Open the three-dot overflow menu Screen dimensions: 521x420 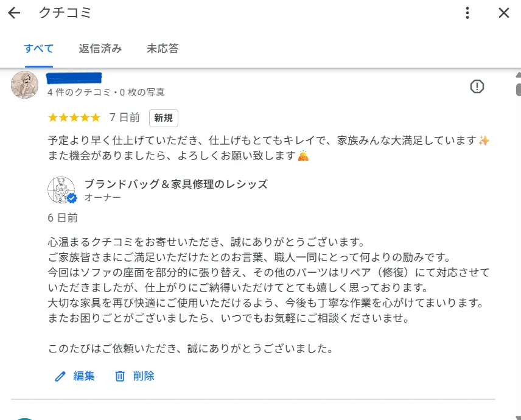click(x=467, y=13)
